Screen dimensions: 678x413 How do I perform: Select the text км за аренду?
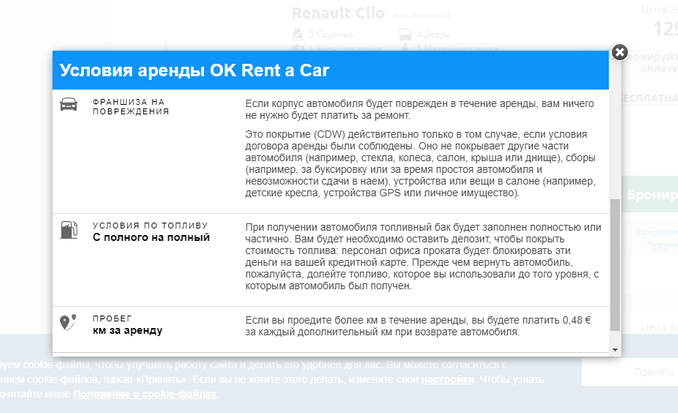point(128,330)
